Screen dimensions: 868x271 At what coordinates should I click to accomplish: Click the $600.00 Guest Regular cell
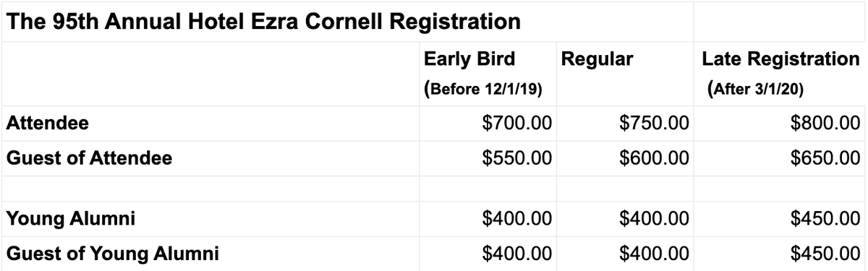point(625,158)
